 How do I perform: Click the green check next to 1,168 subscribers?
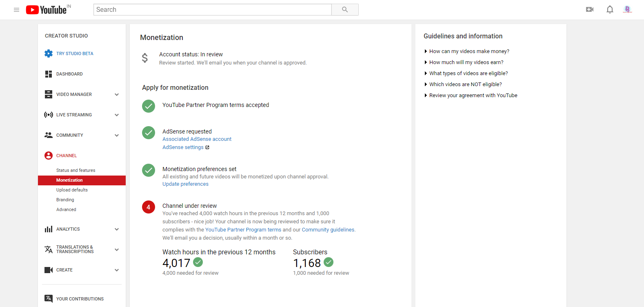coord(329,262)
